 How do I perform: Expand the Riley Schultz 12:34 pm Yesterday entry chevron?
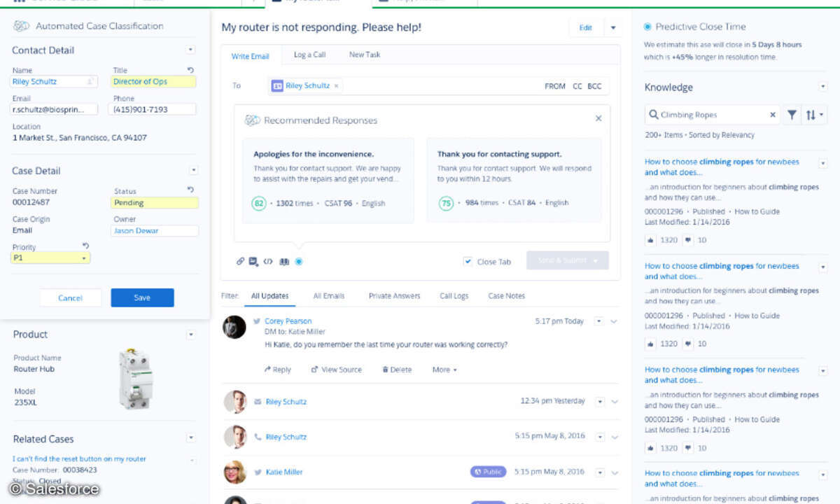[614, 402]
